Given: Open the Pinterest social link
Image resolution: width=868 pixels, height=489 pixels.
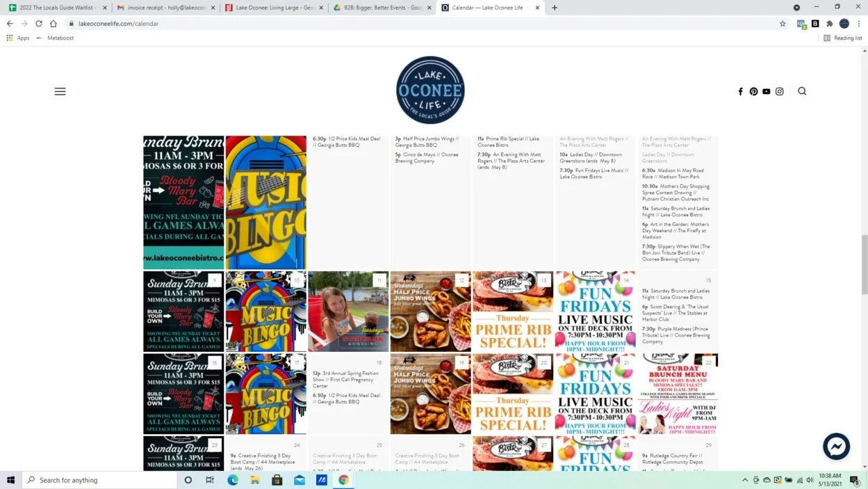Looking at the screenshot, I should tap(753, 91).
